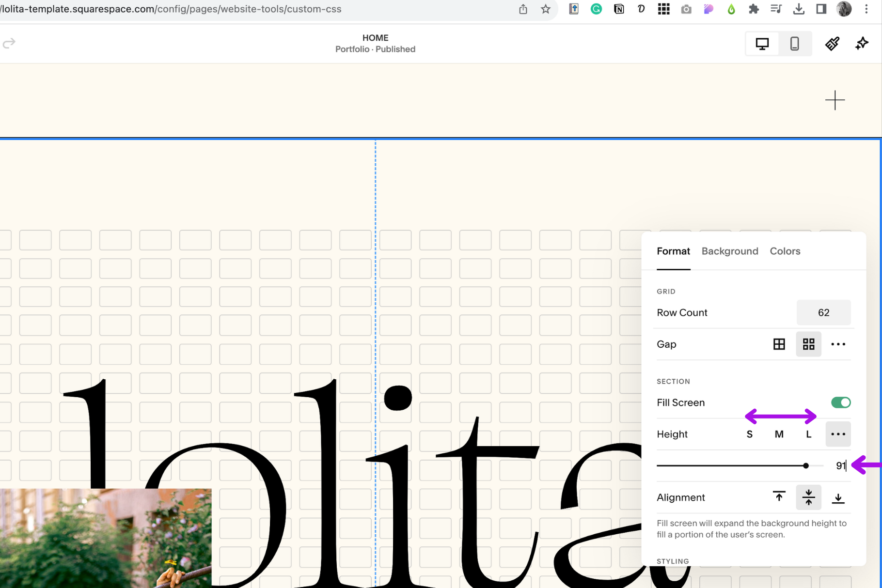Click the height slider handle
The width and height of the screenshot is (882, 588).
(806, 466)
